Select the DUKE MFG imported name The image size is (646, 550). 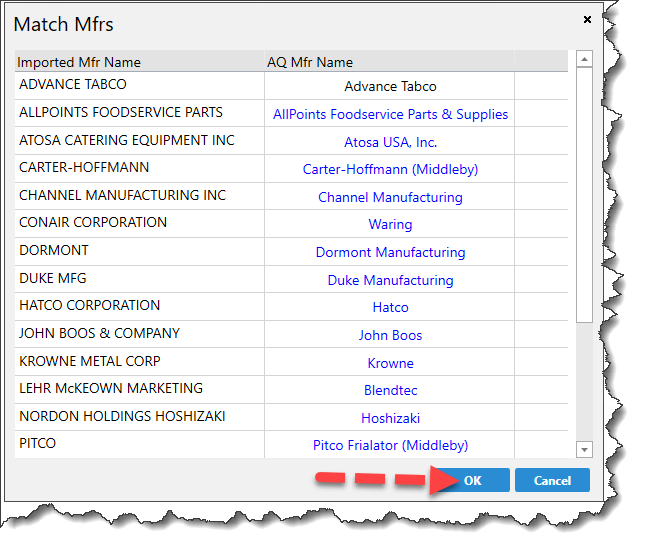pyautogui.click(x=53, y=279)
